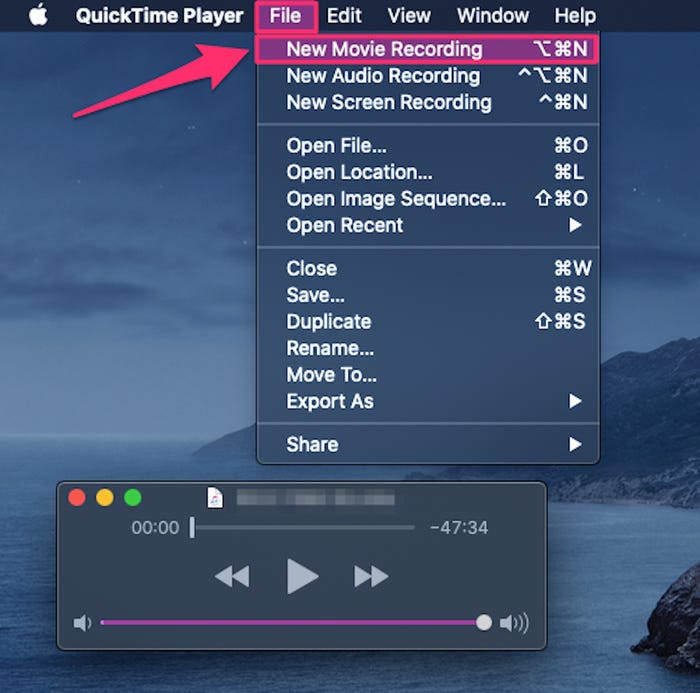This screenshot has width=700, height=693.
Task: Mute audio via low-volume speaker icon
Action: pyautogui.click(x=82, y=622)
